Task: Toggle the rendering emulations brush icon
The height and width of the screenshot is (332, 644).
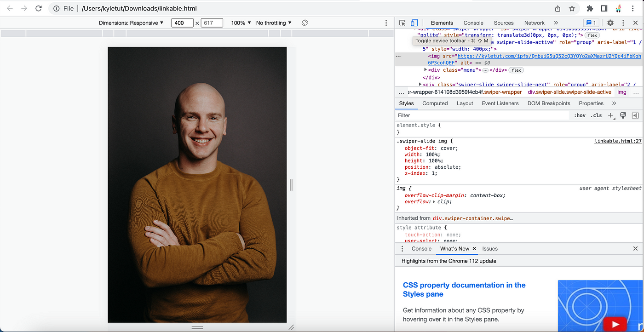Action: [x=623, y=115]
